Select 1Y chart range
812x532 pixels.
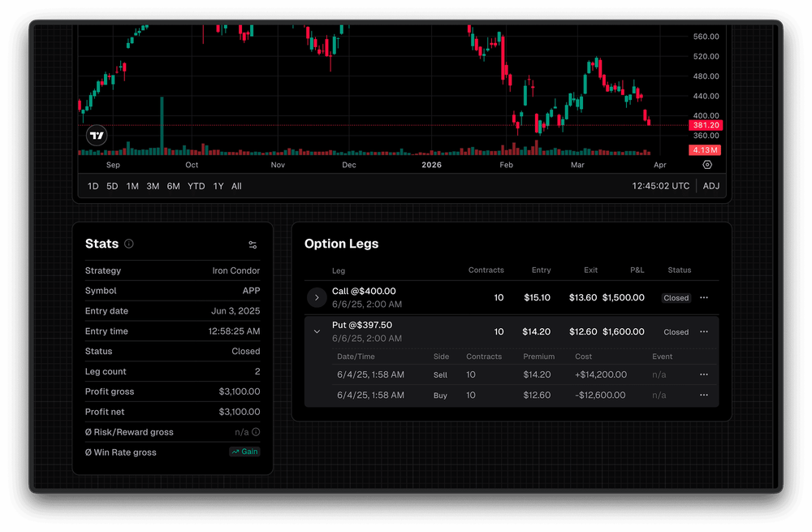tap(218, 186)
